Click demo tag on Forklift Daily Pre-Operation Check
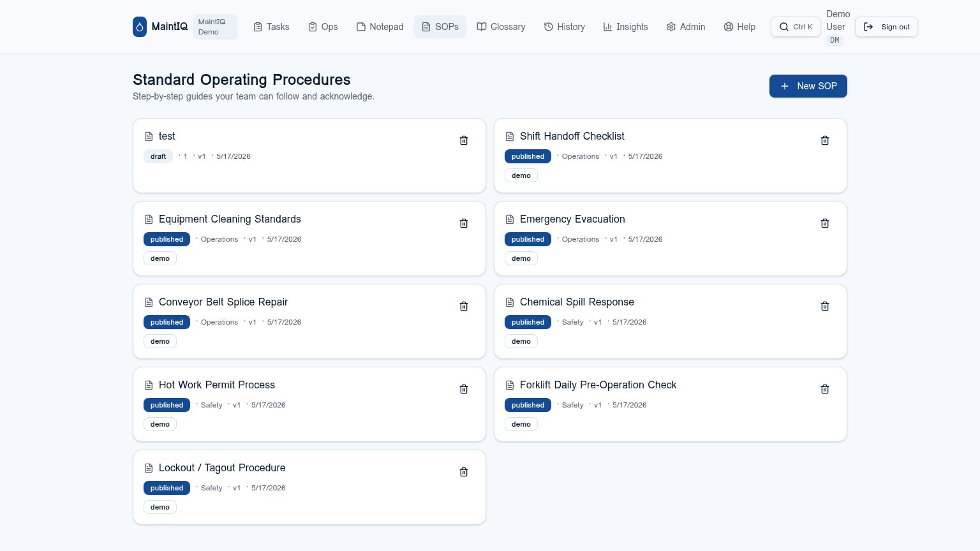Screen dimensions: 980x551 pyautogui.click(x=521, y=424)
